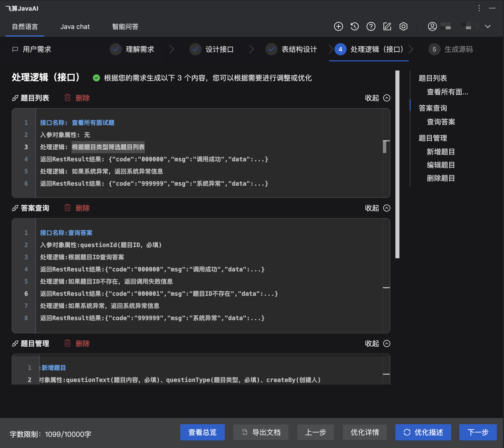Click the trash icon beside 题目管理

tap(67, 343)
